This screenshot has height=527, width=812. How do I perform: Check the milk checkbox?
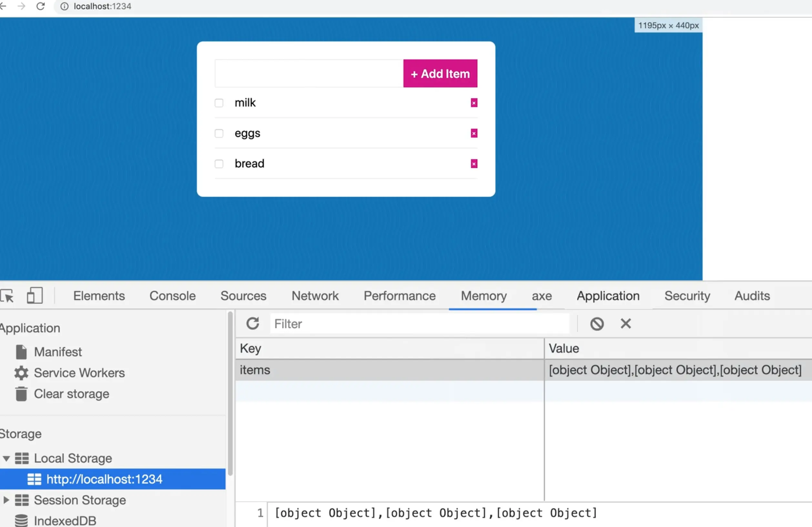(219, 103)
